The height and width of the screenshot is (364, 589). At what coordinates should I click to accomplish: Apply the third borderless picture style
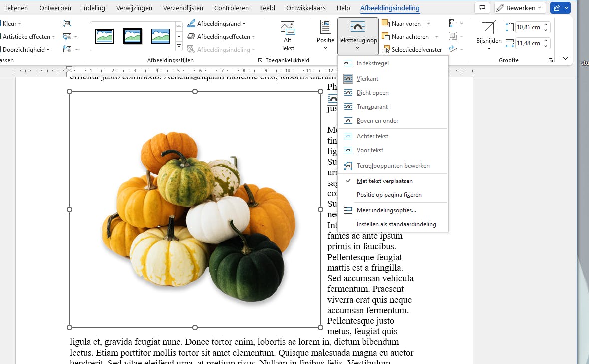click(x=160, y=36)
